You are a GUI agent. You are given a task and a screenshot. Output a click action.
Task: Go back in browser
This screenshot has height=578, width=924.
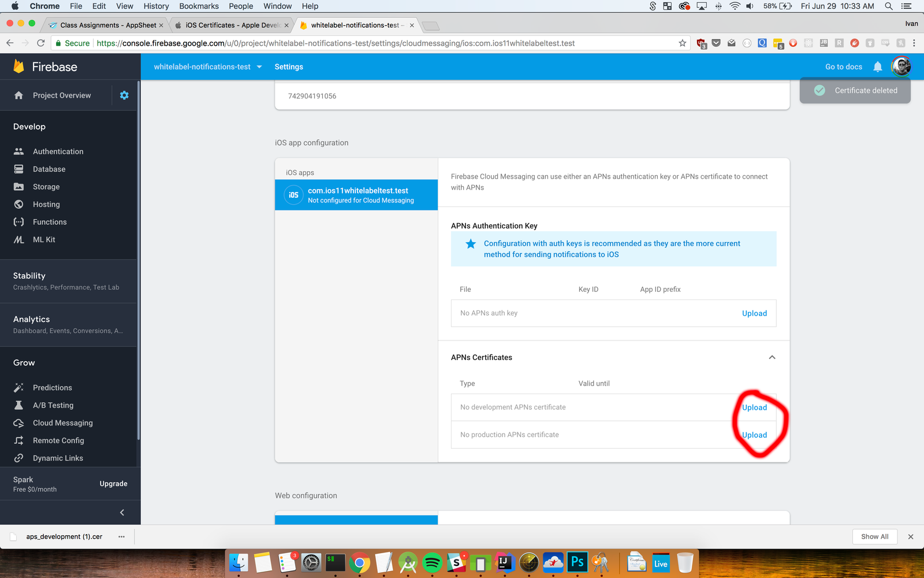tap(10, 43)
